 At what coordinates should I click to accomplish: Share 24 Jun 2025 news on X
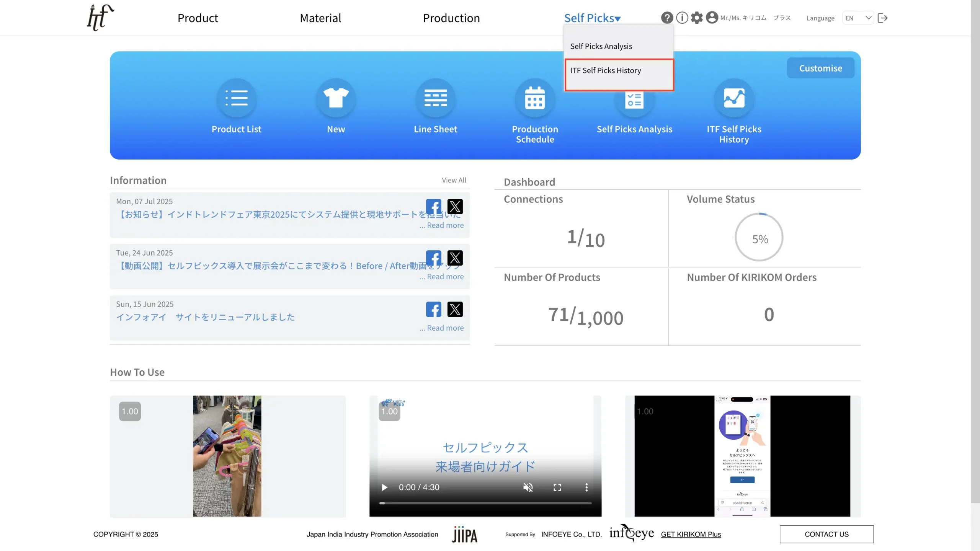[455, 258]
